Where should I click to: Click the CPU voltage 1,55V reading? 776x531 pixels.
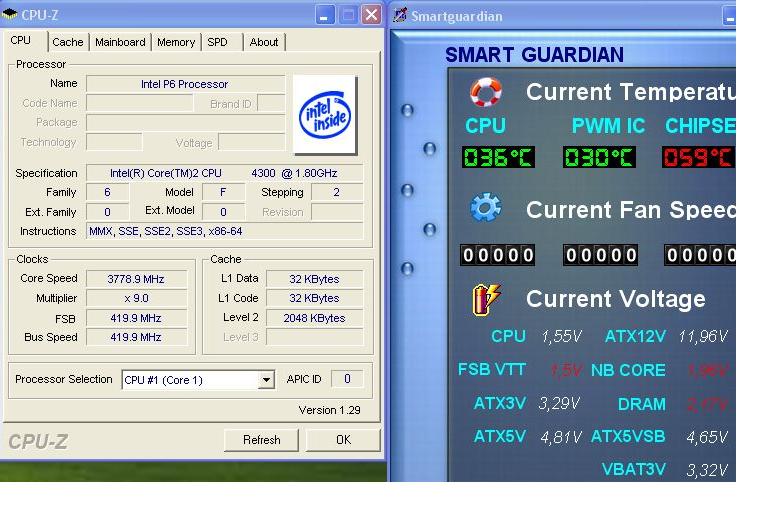tap(561, 337)
